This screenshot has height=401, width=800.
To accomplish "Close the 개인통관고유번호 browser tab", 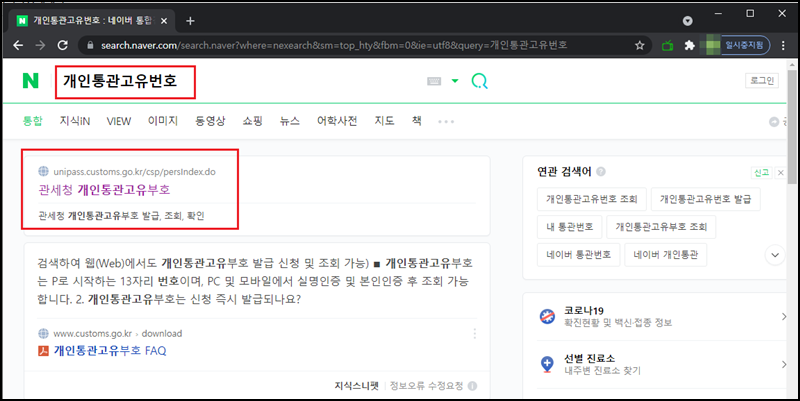I will tap(164, 21).
